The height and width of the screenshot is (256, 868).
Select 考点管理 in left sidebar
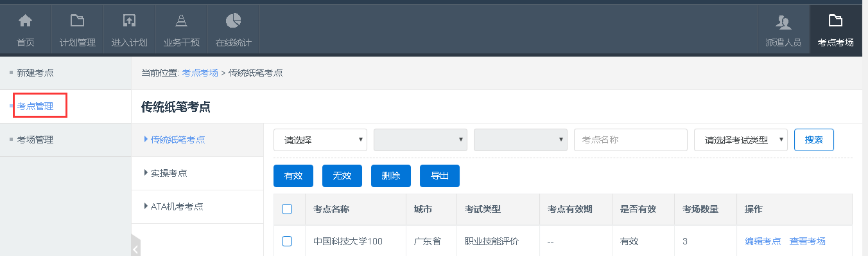point(35,106)
